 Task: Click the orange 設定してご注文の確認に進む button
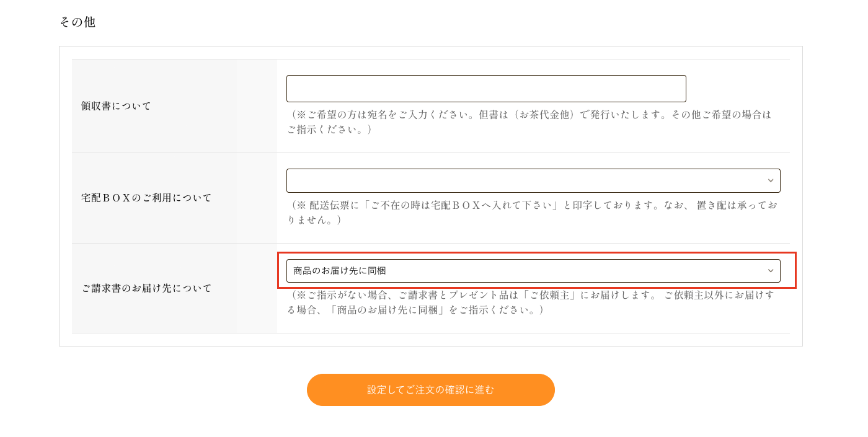tap(431, 390)
